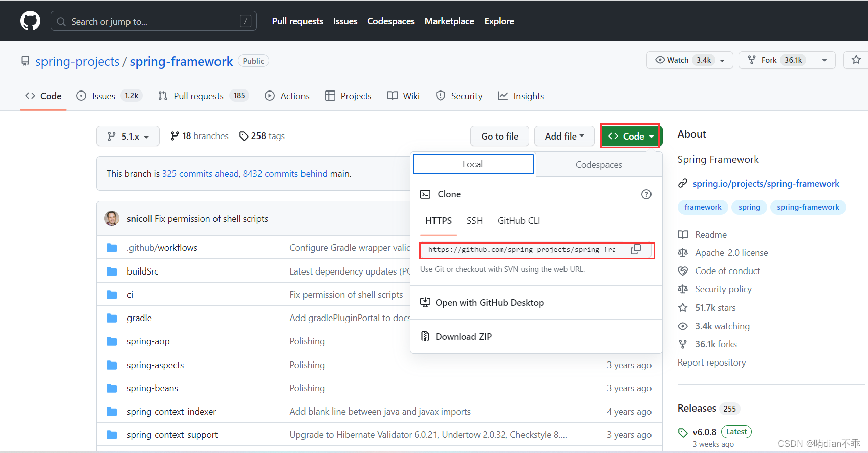Click the spring-beans folder icon
Viewport: 868px width, 453px height.
112,388
